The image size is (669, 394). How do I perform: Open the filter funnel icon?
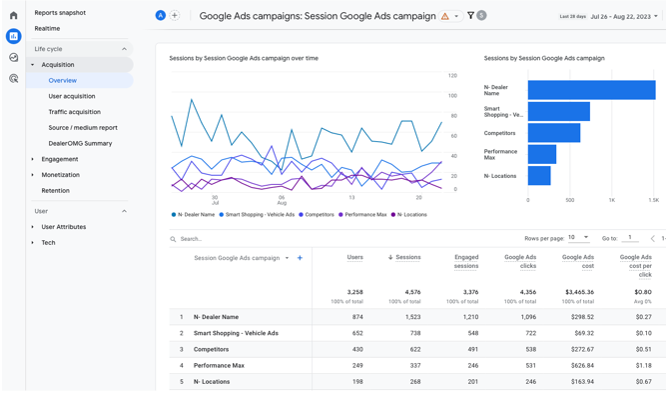click(x=470, y=15)
